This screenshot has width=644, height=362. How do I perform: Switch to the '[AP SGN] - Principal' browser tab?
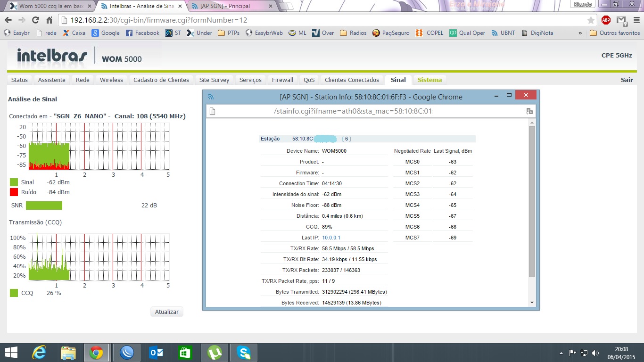(231, 6)
